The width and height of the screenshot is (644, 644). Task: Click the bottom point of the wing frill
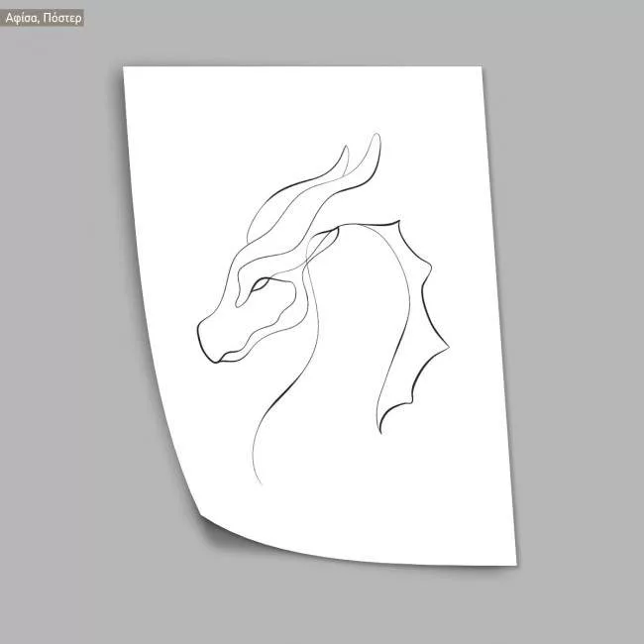pos(380,431)
